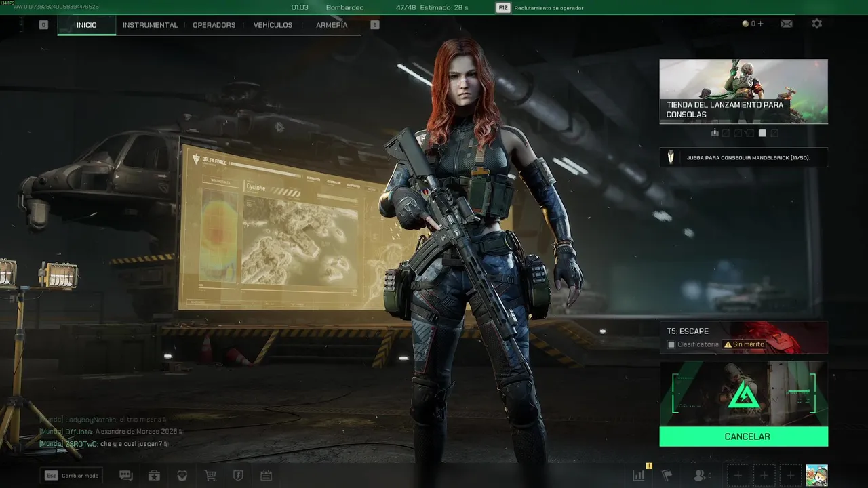Click the 47/48 player count in top bar

[x=406, y=8]
